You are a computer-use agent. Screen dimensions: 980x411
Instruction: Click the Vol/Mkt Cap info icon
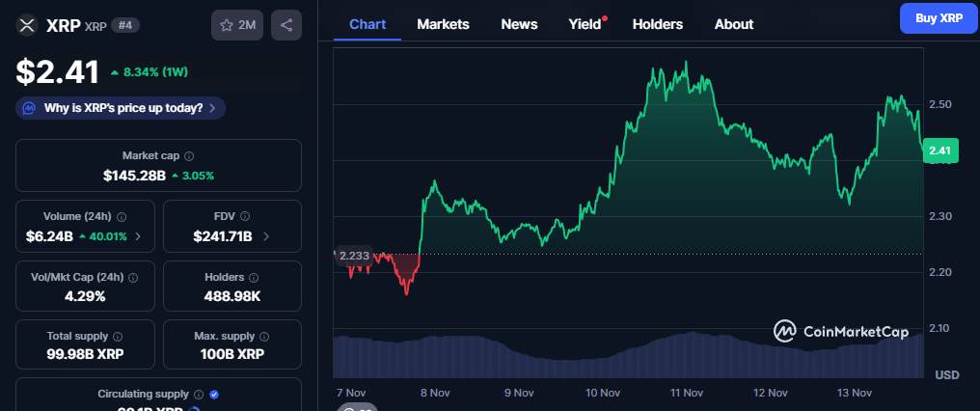tap(133, 278)
